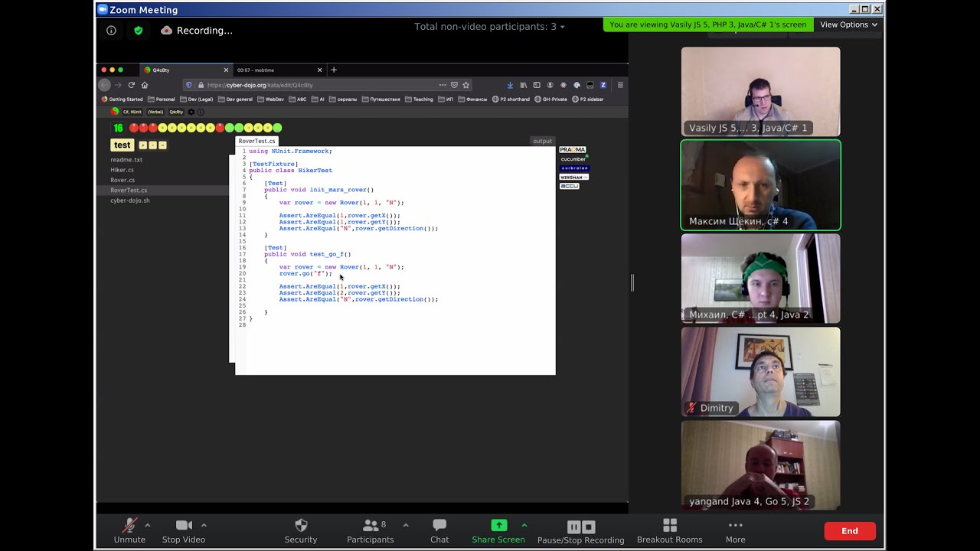Screen dimensions: 980x551
Task: Open readme.txt in the file list
Action: point(126,160)
